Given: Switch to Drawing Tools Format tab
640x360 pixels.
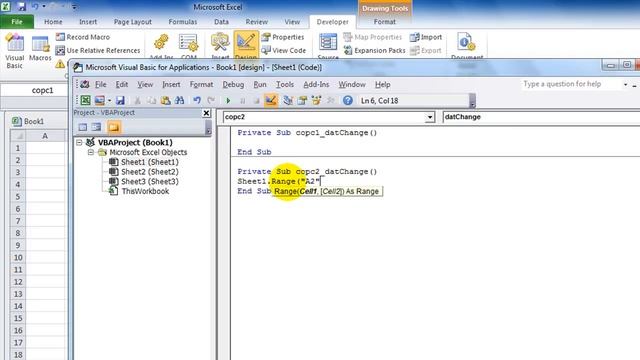Looking at the screenshot, I should 384,22.
